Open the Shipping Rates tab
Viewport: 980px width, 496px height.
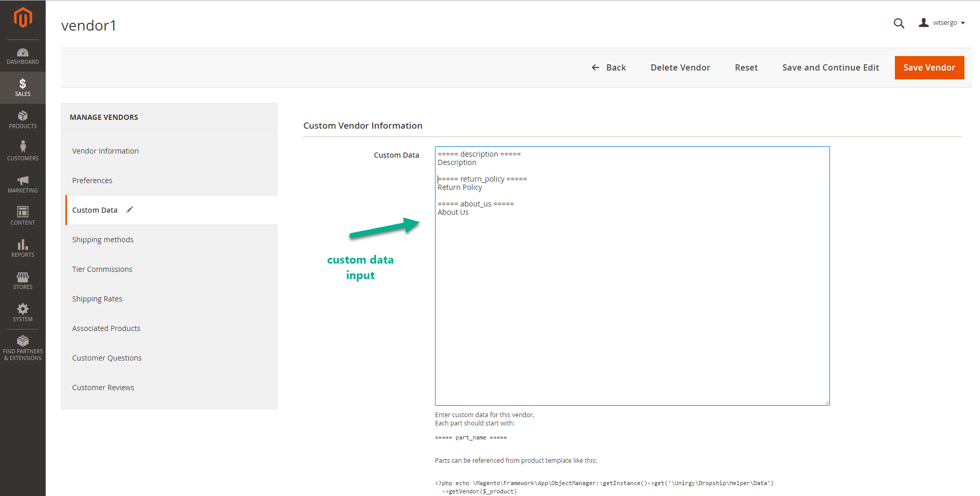(169, 299)
